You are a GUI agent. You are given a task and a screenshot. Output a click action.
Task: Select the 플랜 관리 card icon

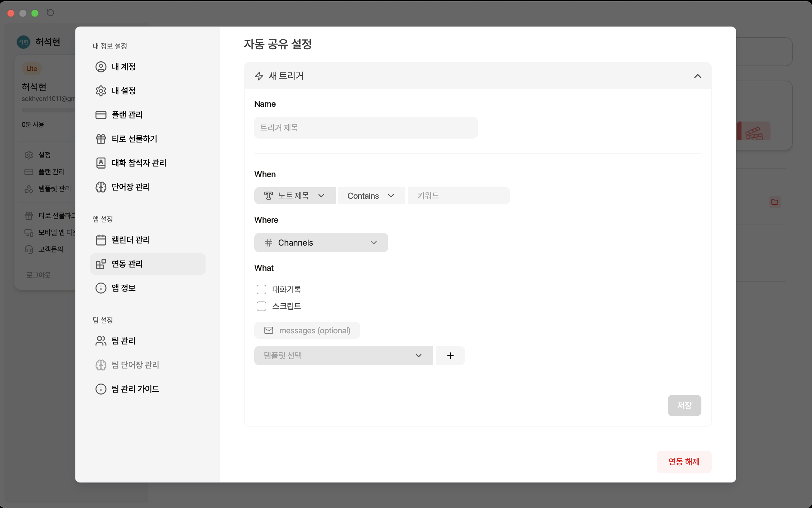[x=101, y=115]
